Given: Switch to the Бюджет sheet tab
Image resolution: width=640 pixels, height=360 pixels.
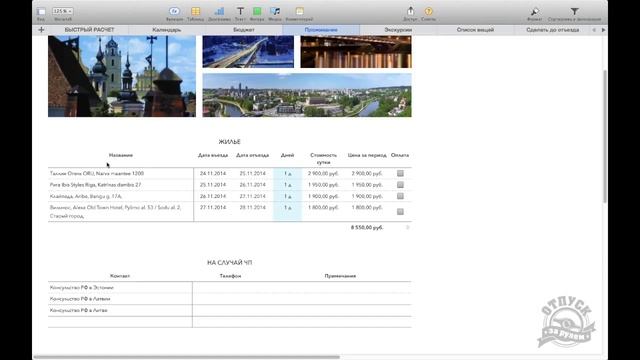Looking at the screenshot, I should (244, 30).
